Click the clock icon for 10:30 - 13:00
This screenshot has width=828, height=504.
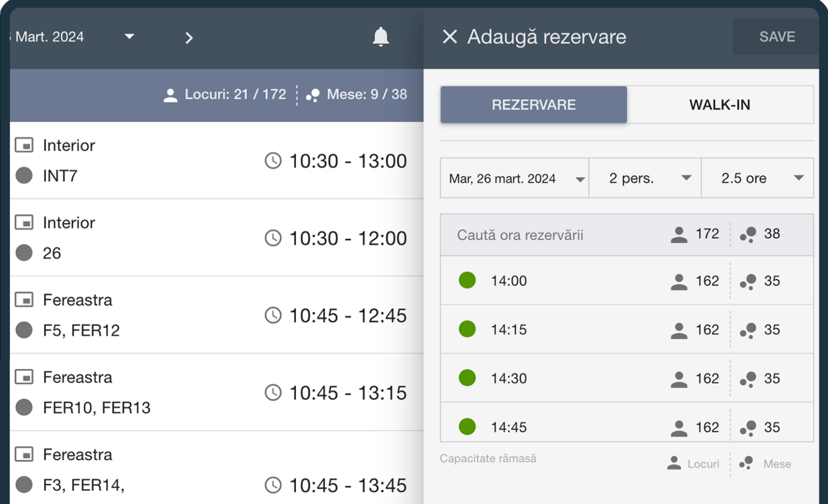(x=273, y=161)
